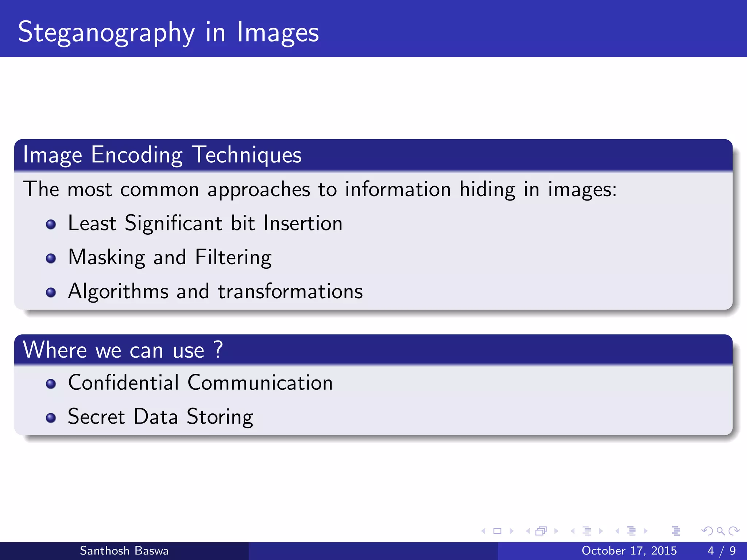Click the stacked frames navigation icon
The width and height of the screenshot is (747, 560).
click(541, 531)
